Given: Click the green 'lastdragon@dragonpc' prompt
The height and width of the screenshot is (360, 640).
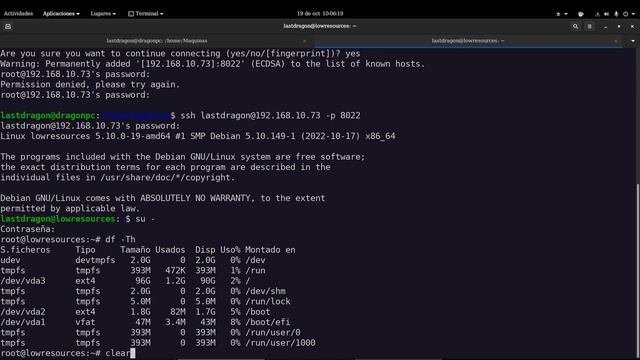Looking at the screenshot, I should [x=48, y=116].
